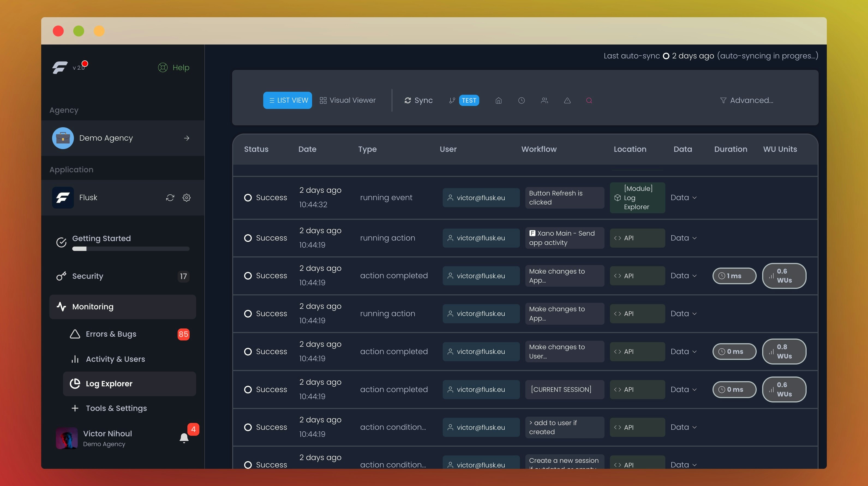Click the Demo Agency briefcase avatar
The width and height of the screenshot is (868, 486).
[x=63, y=138]
